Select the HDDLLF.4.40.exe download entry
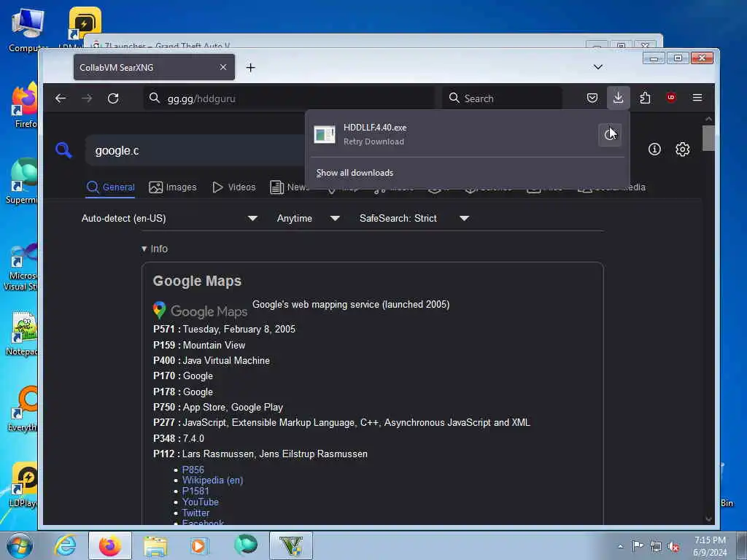The height and width of the screenshot is (560, 747). coord(452,135)
